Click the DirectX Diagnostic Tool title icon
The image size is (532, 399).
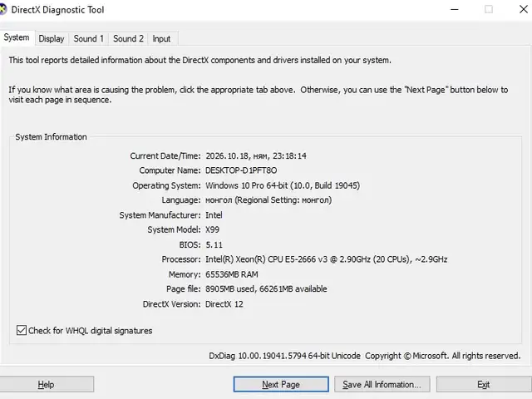tap(2, 9)
